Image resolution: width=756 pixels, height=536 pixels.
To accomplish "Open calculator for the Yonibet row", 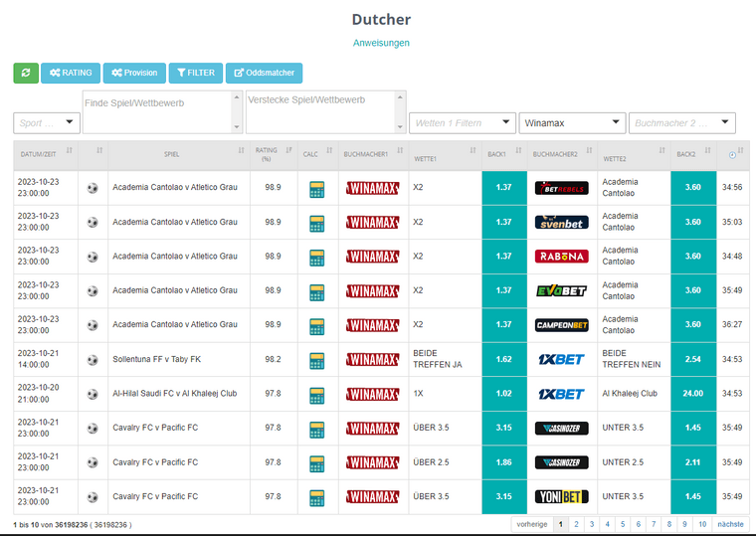I will pos(316,498).
